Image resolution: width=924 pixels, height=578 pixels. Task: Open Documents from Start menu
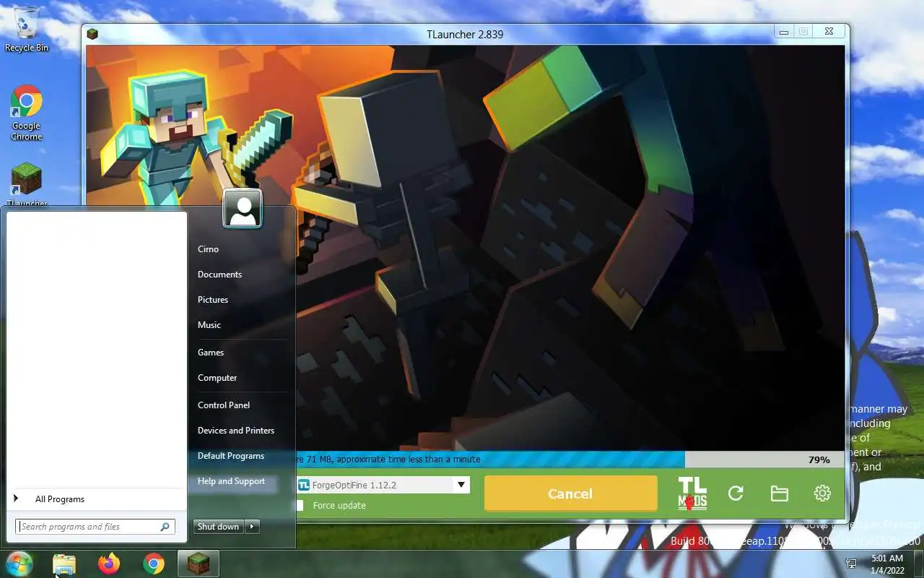pyautogui.click(x=219, y=274)
